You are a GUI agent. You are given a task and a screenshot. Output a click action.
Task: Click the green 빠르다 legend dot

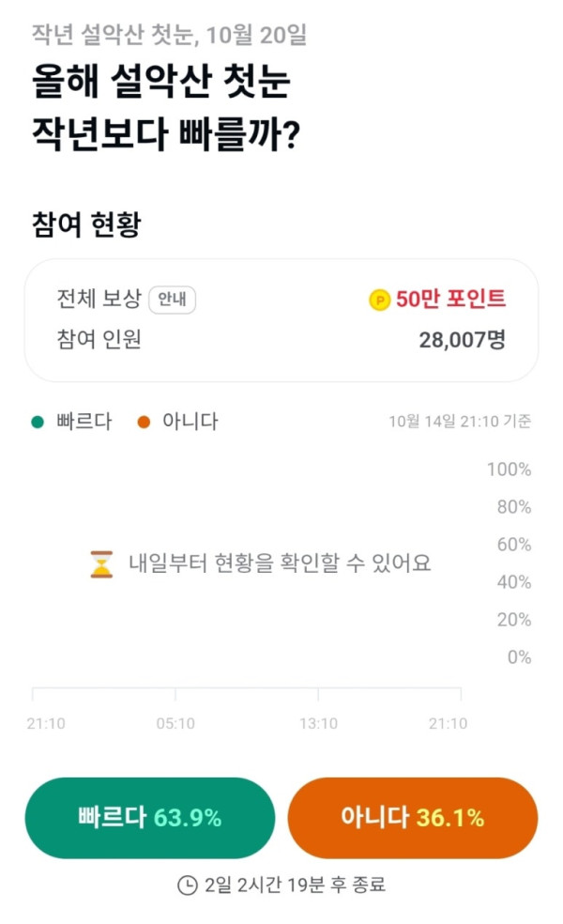pyautogui.click(x=38, y=422)
